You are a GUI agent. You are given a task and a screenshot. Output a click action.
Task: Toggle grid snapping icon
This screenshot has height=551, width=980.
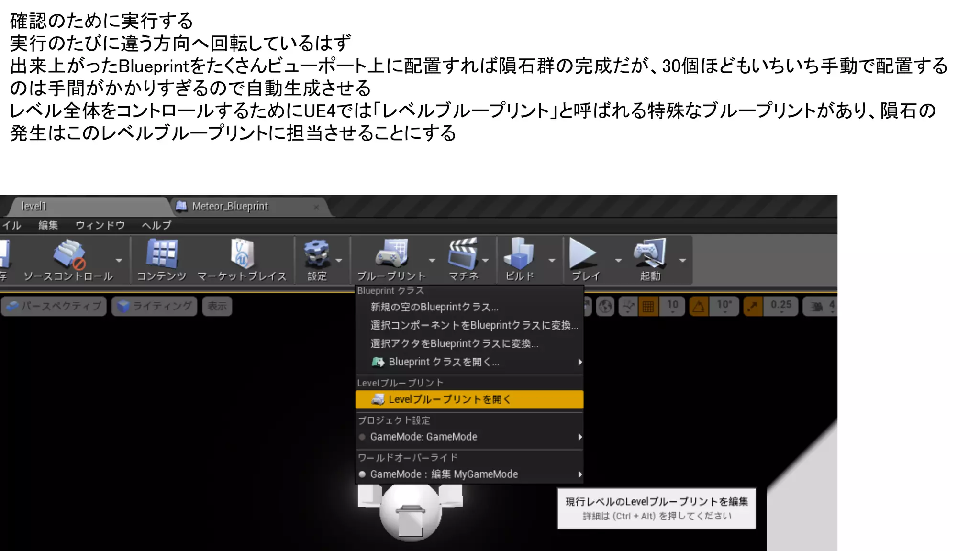pos(648,306)
